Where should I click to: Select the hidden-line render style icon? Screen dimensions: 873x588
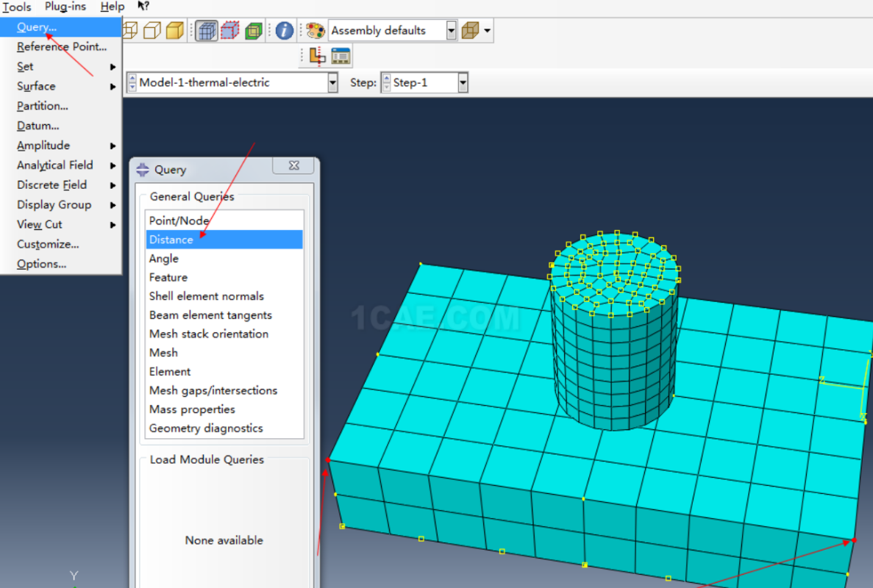(152, 30)
